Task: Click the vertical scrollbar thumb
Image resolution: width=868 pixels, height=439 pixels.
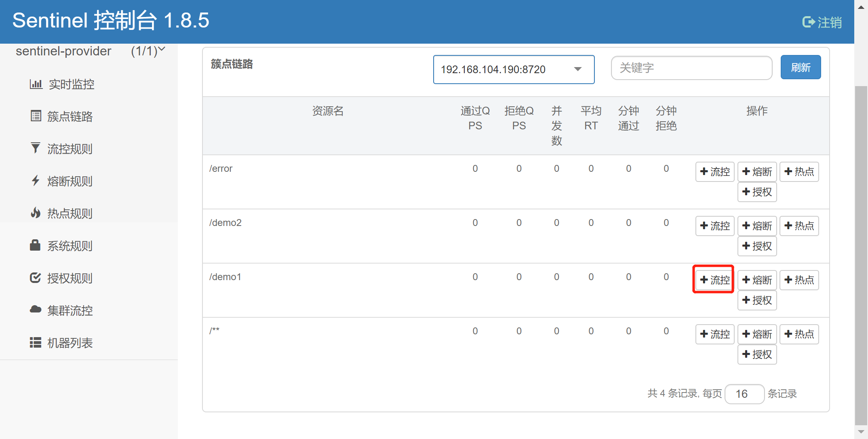Action: (x=861, y=255)
